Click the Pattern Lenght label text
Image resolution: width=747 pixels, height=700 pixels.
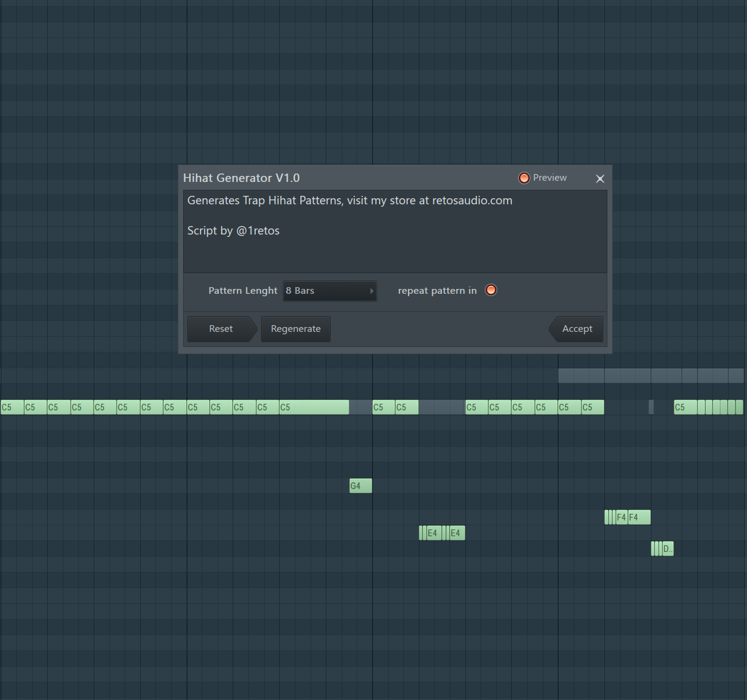pyautogui.click(x=242, y=291)
